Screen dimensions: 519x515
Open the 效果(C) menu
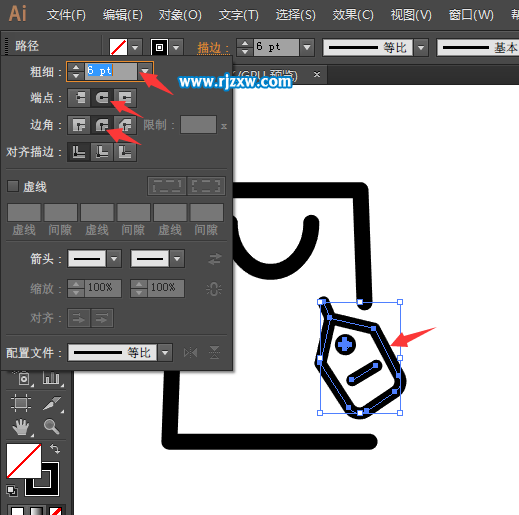click(x=353, y=15)
